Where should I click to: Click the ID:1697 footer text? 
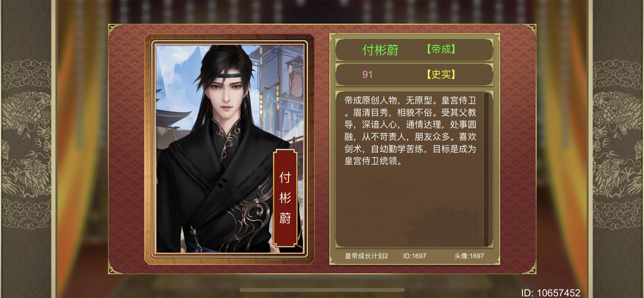pos(414,256)
